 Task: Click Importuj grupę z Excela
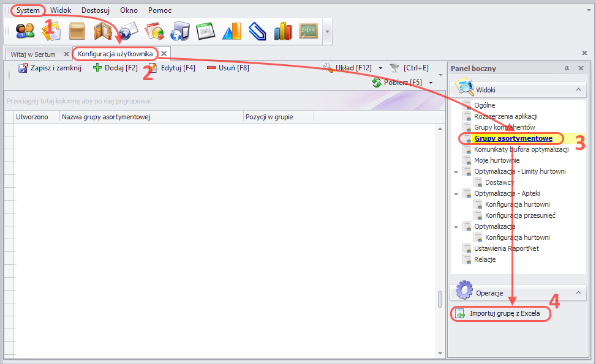(x=504, y=314)
